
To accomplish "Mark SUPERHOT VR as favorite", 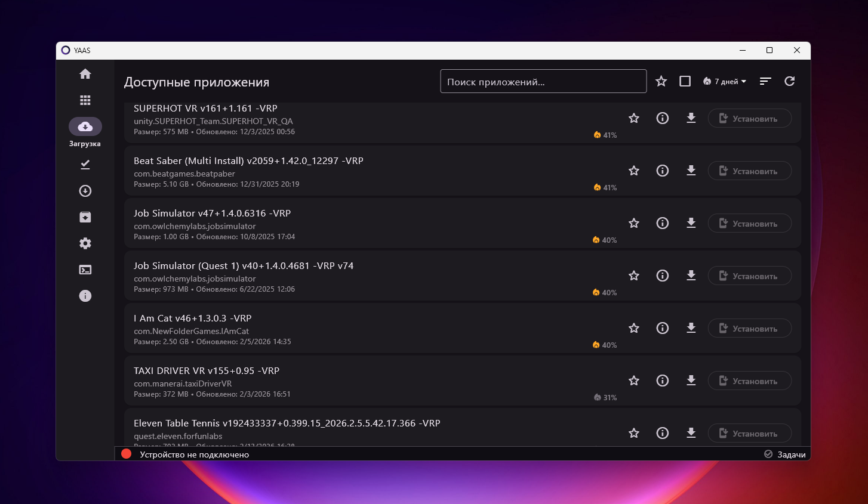I will click(634, 118).
